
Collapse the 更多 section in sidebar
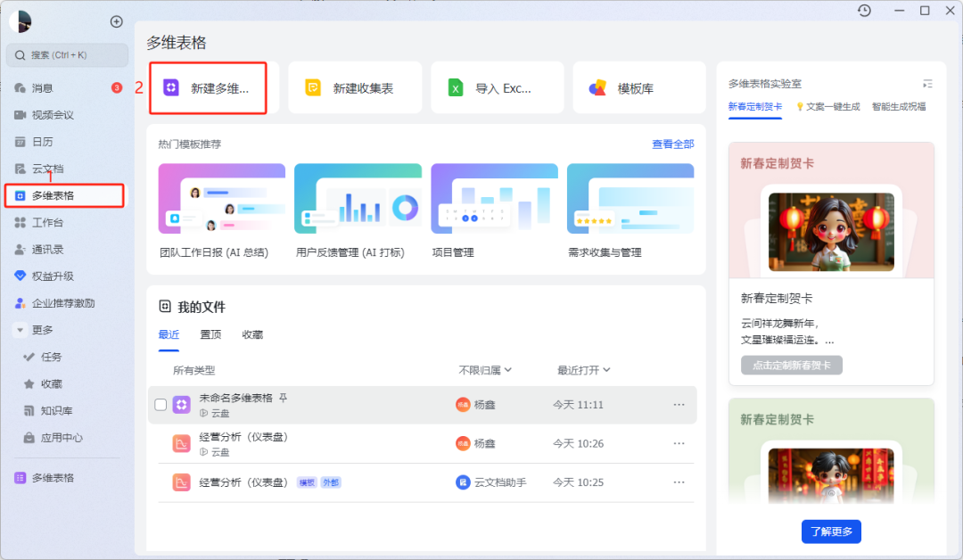pyautogui.click(x=21, y=330)
